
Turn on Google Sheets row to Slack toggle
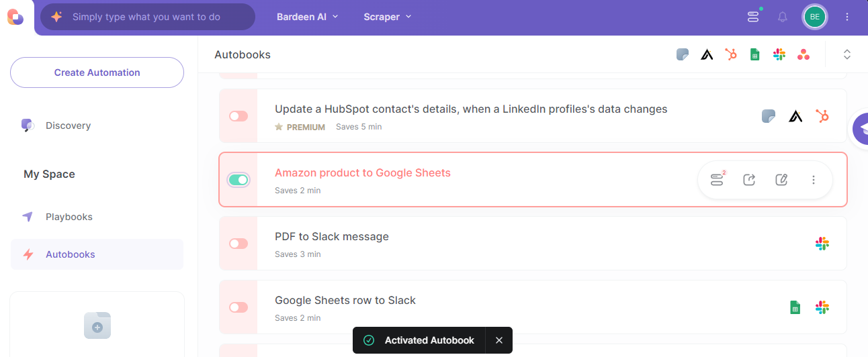(x=238, y=307)
